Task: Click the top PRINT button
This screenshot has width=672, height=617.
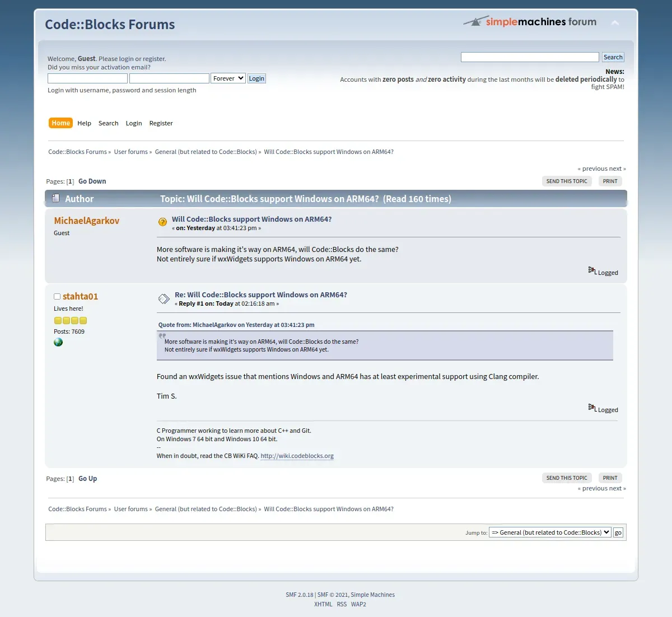Action: pos(610,181)
